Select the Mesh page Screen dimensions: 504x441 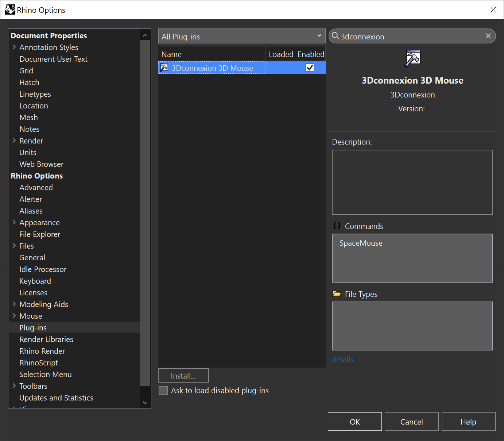tap(28, 117)
